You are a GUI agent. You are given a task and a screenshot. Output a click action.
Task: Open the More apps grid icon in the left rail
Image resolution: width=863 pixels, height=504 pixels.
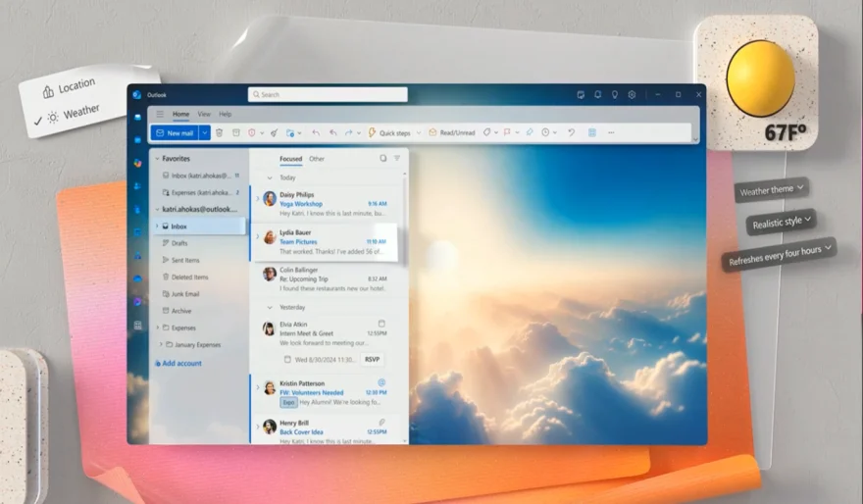[x=137, y=326]
